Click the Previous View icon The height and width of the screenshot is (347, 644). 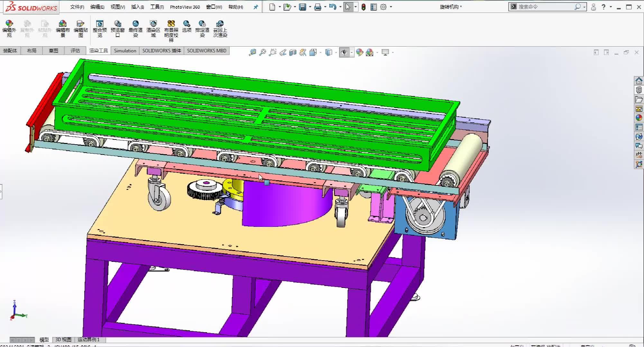[283, 52]
